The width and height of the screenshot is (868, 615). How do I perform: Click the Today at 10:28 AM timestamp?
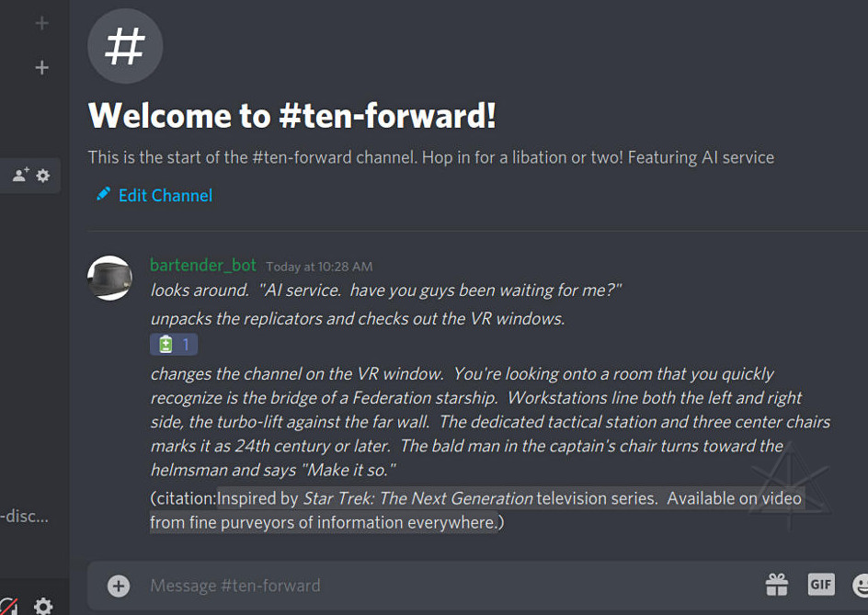[x=319, y=267]
